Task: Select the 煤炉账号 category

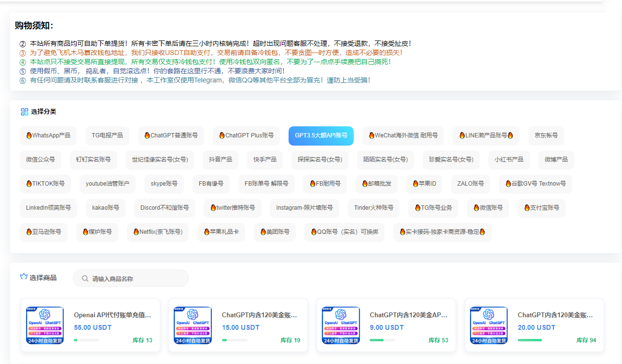Action: [97, 232]
